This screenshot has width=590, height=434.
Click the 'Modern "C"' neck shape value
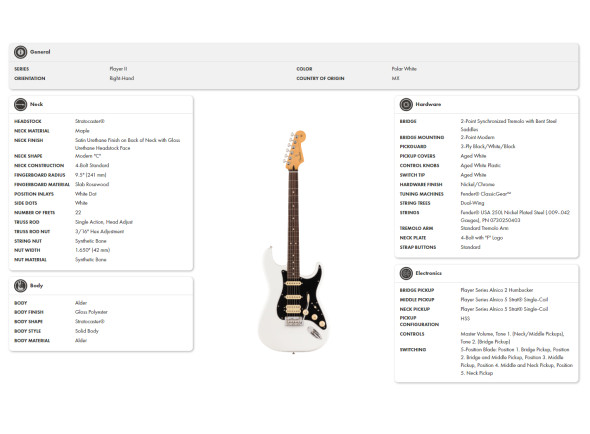[x=88, y=156]
